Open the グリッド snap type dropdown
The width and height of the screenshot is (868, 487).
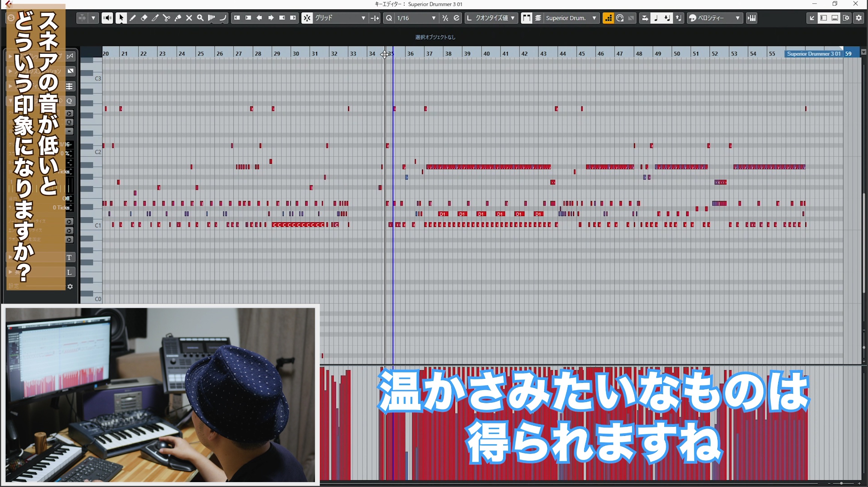coord(340,18)
